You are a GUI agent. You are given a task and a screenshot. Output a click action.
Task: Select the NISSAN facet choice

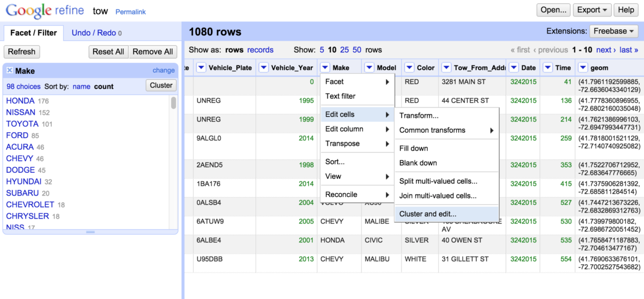point(21,112)
